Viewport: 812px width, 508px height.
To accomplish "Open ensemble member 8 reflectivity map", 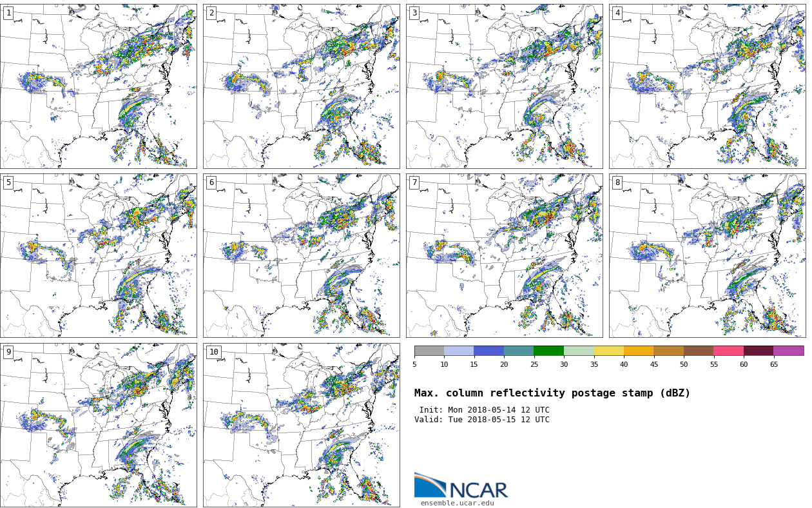I will click(x=707, y=255).
